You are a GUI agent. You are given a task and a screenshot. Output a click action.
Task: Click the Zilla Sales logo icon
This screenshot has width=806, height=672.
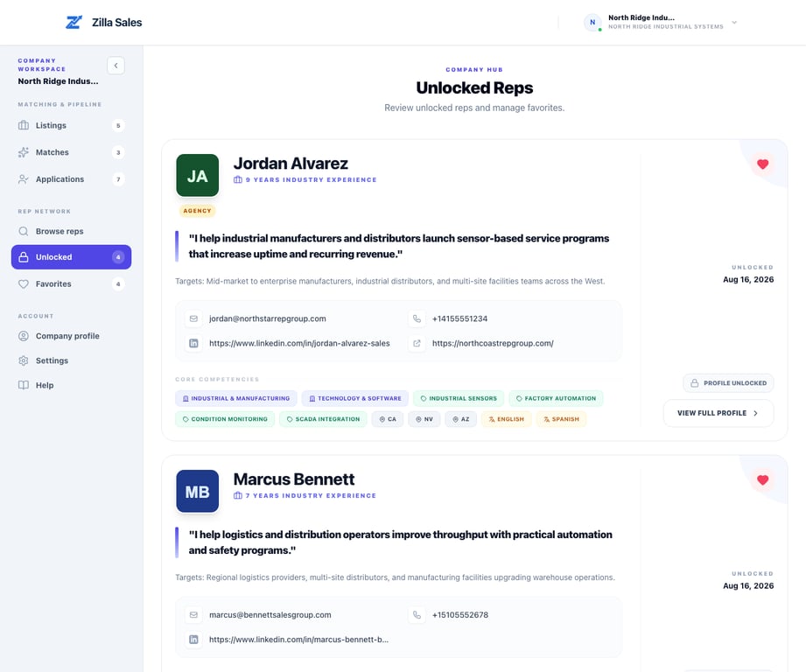[74, 22]
